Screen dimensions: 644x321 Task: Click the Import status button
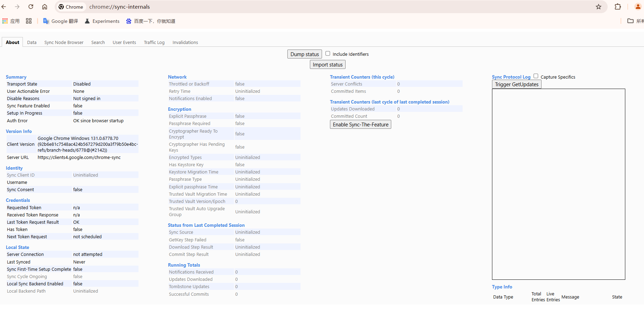tap(328, 64)
